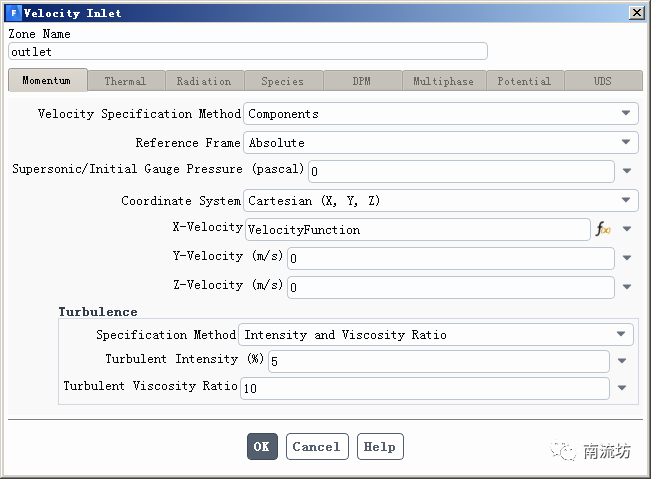Select the Thermal tab
This screenshot has width=651, height=479.
[x=125, y=81]
